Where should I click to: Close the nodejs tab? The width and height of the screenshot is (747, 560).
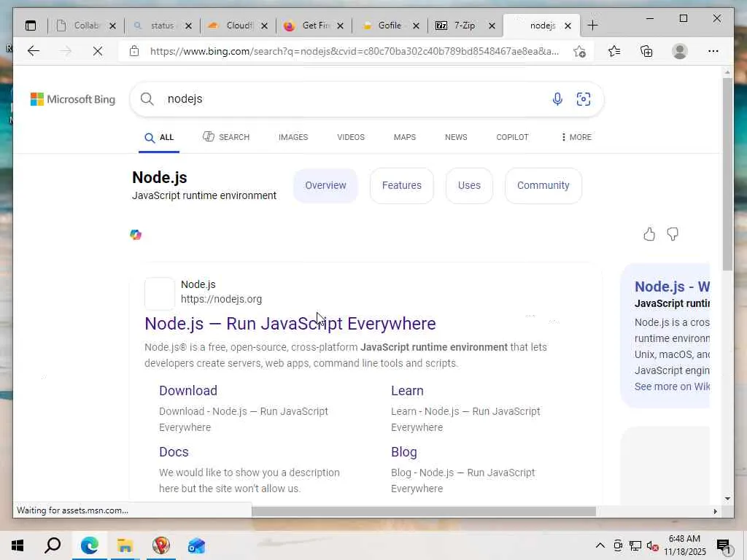pyautogui.click(x=568, y=26)
